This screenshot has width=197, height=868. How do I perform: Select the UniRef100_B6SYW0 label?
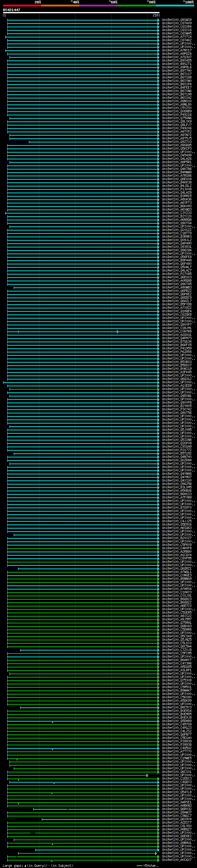pos(177,81)
